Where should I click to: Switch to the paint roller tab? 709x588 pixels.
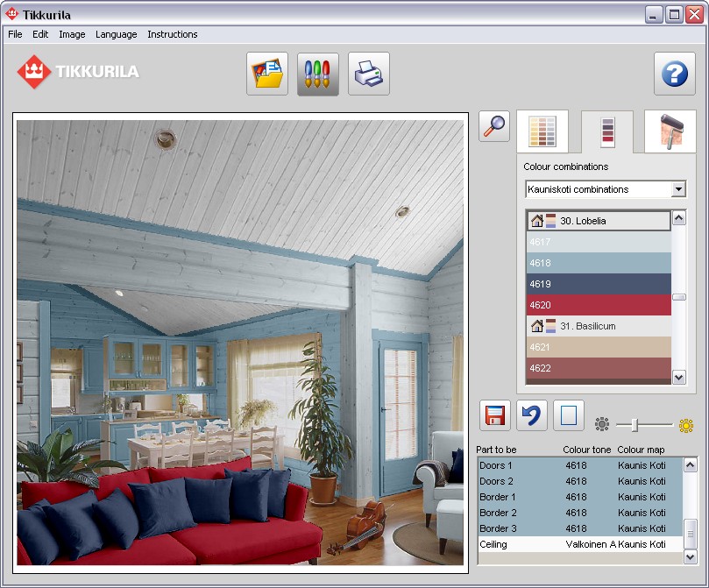pyautogui.click(x=670, y=131)
